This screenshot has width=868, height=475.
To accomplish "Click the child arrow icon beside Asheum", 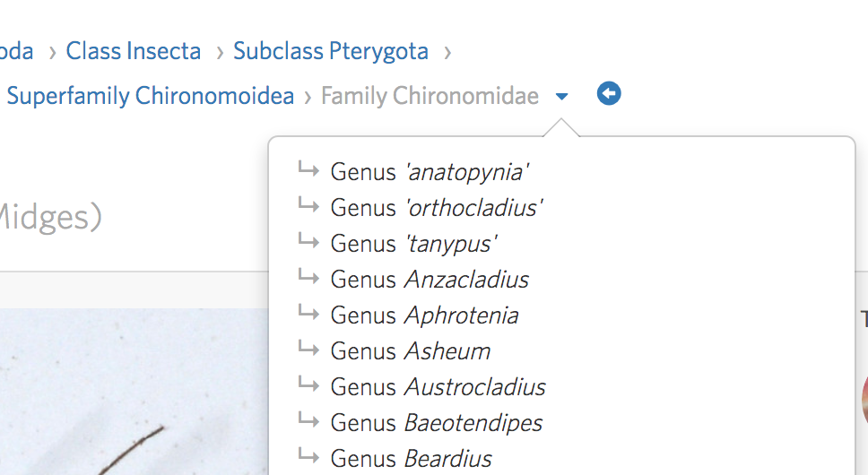I will click(308, 349).
